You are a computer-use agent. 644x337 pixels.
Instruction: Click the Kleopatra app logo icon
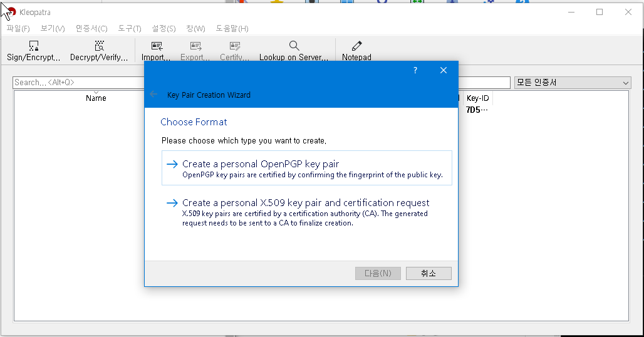tap(11, 13)
